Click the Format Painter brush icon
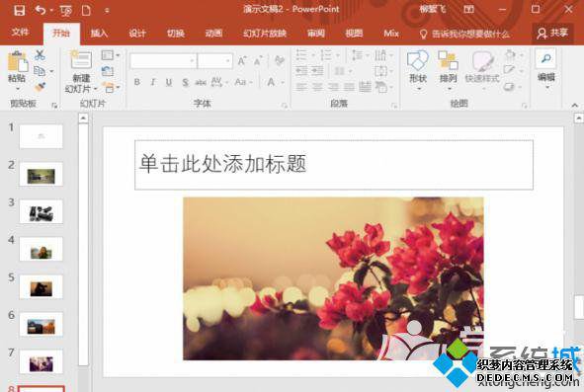 point(40,87)
